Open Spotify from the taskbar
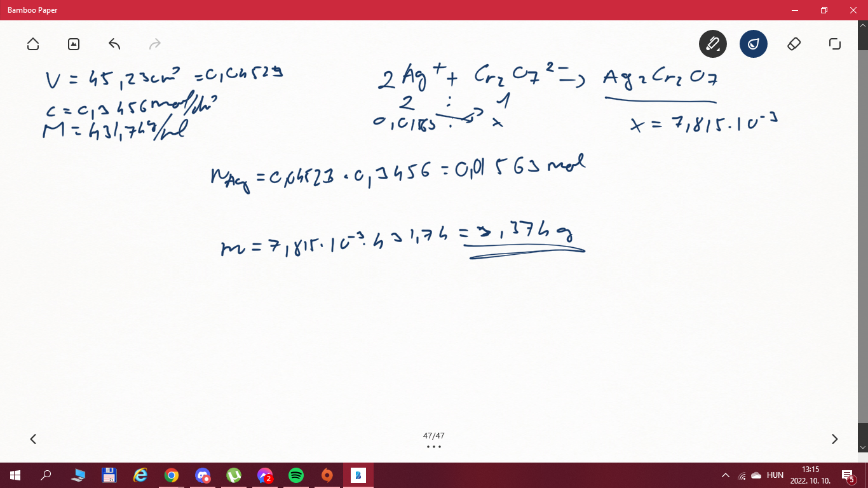 (x=295, y=475)
